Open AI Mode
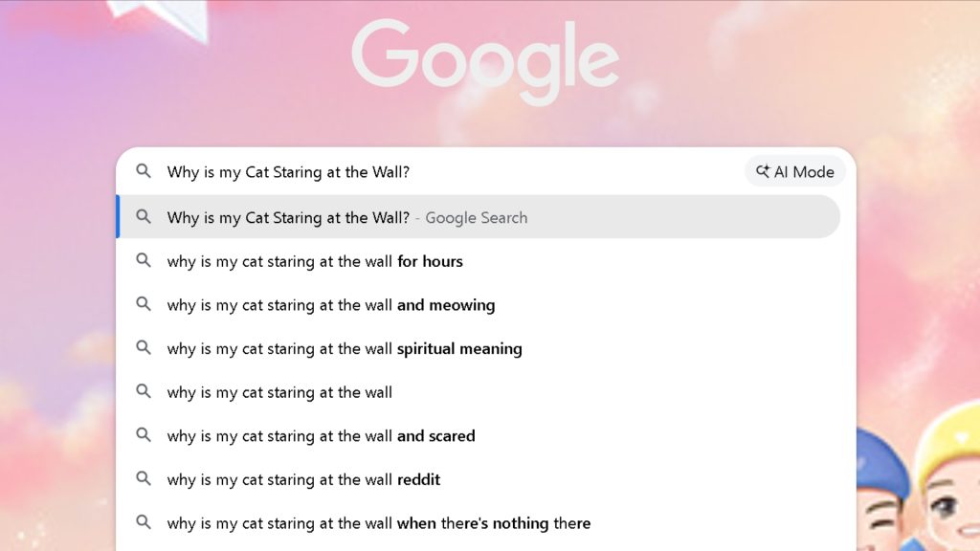The height and width of the screenshot is (551, 980). (x=794, y=171)
